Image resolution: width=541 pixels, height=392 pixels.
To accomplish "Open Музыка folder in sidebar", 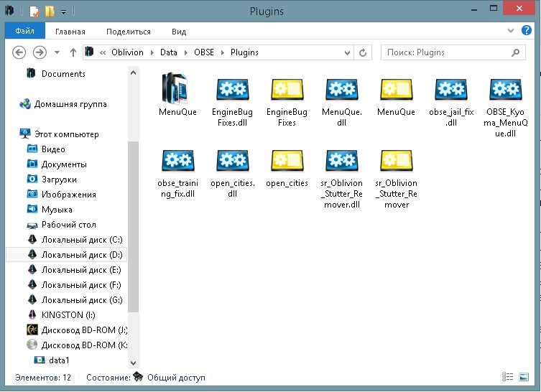I will pos(57,210).
